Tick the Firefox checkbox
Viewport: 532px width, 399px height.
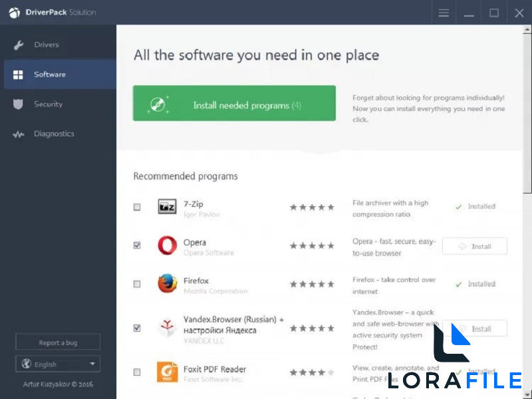coord(137,284)
